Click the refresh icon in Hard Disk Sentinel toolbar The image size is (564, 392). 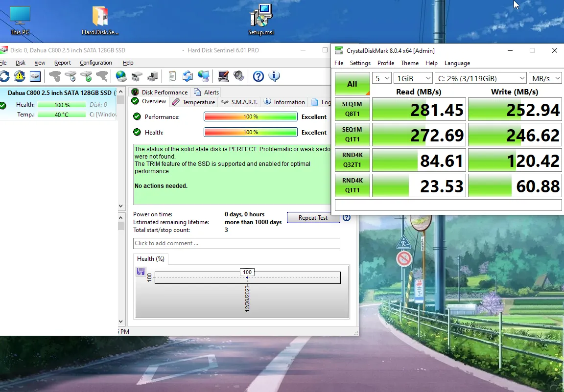[x=4, y=76]
